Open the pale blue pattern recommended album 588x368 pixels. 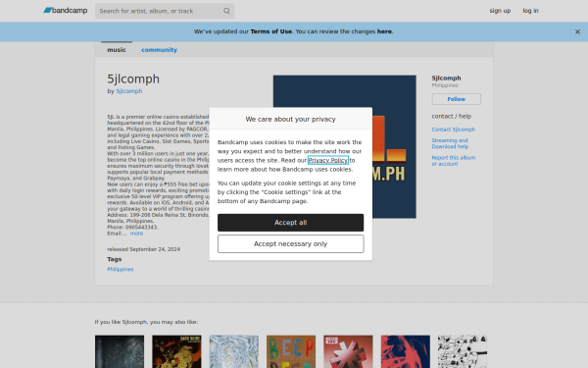pos(233,351)
